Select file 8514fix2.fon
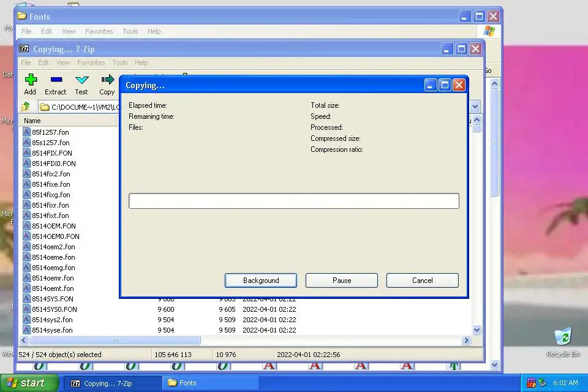588x392 pixels. (51, 174)
